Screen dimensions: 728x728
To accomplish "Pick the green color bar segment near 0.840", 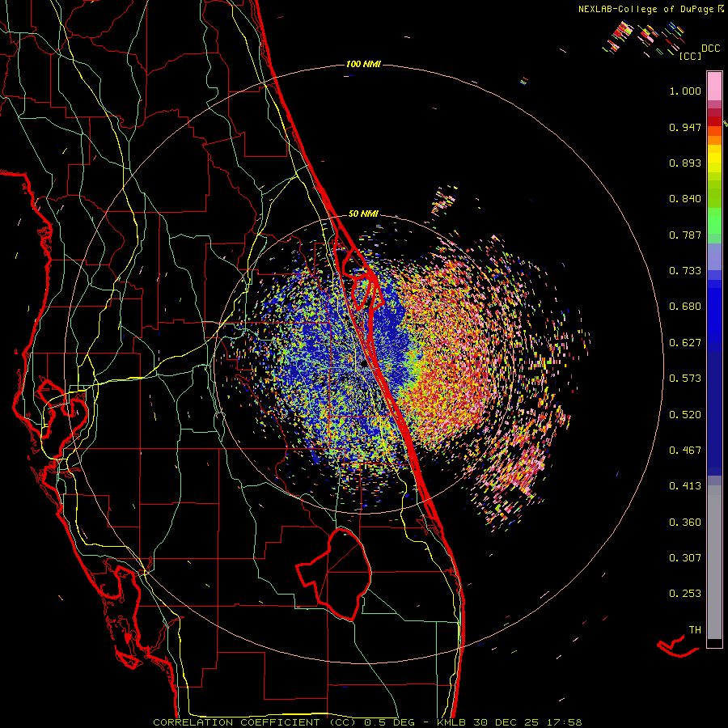I will [714, 194].
